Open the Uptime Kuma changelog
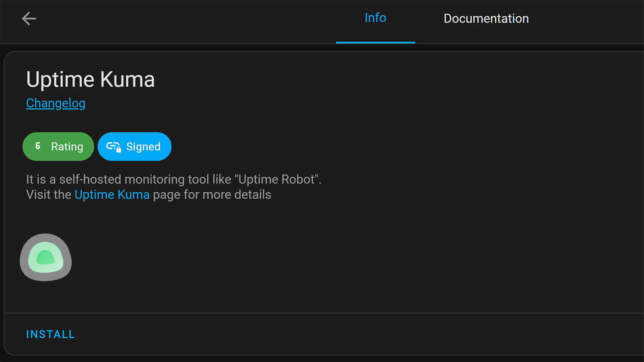This screenshot has height=362, width=644. 56,103
